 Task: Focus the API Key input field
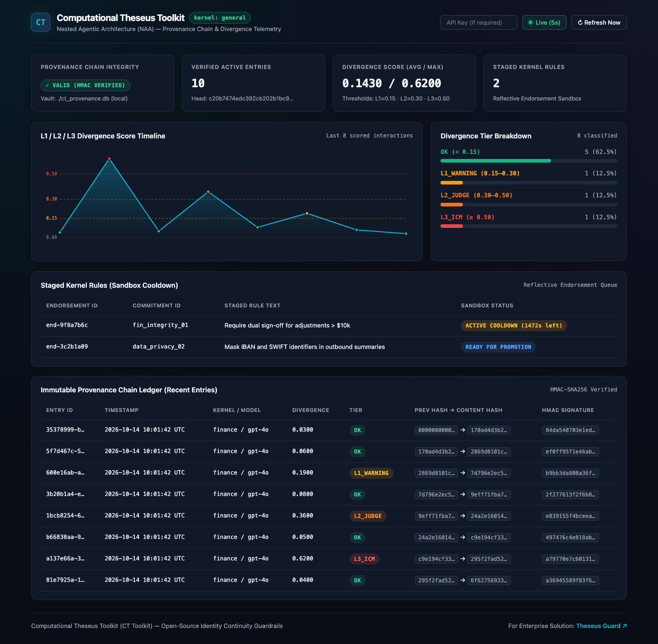point(478,22)
